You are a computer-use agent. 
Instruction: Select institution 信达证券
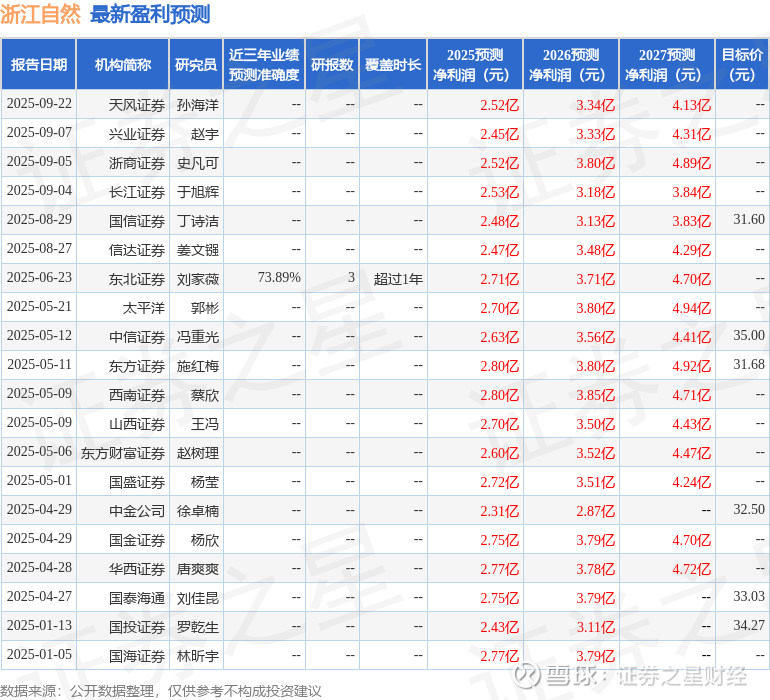click(x=137, y=250)
